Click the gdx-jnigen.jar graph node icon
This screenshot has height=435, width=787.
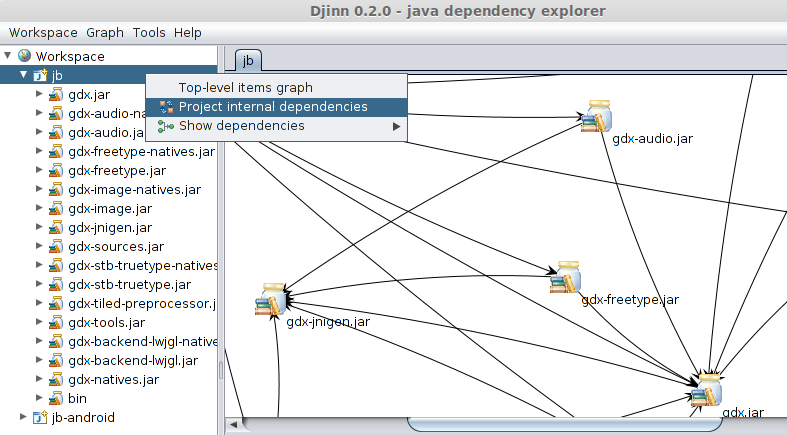coord(271,300)
